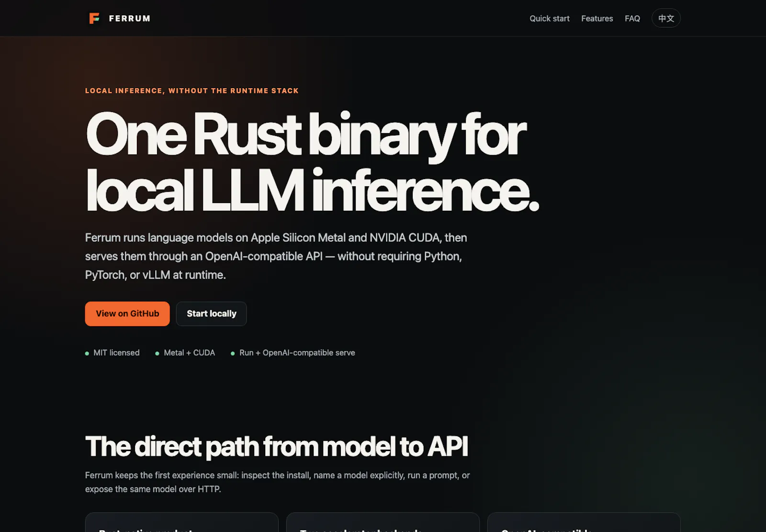Open the FAQ nav link
766x532 pixels.
[x=632, y=18]
